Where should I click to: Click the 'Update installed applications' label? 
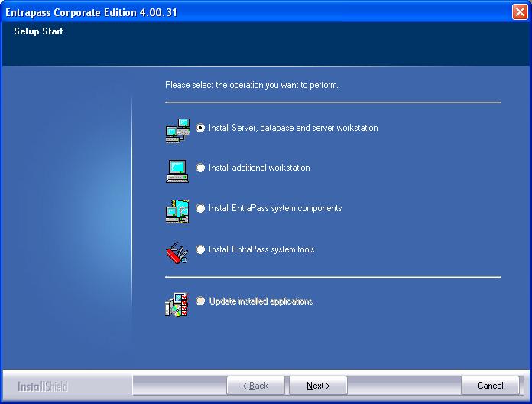pyautogui.click(x=261, y=301)
